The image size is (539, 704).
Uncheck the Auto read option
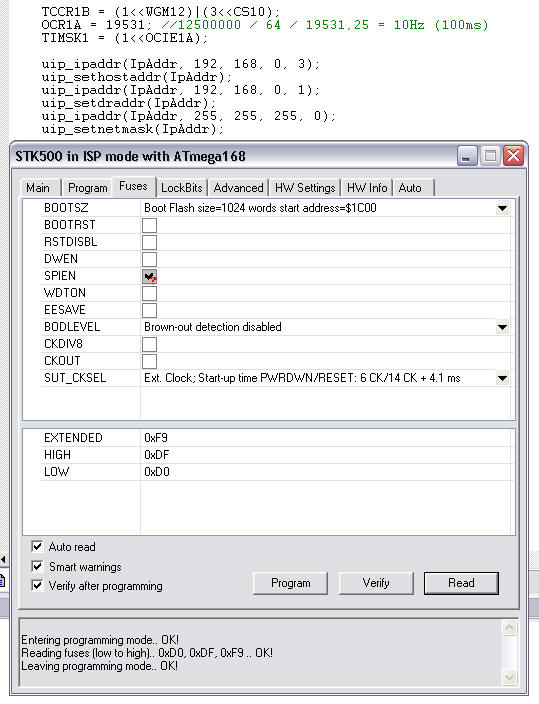pos(37,546)
